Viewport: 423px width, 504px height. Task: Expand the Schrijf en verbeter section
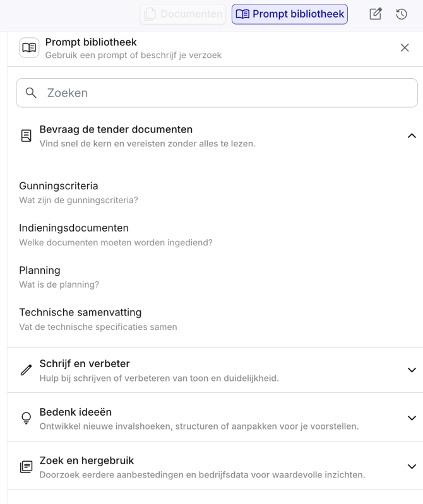tap(412, 370)
